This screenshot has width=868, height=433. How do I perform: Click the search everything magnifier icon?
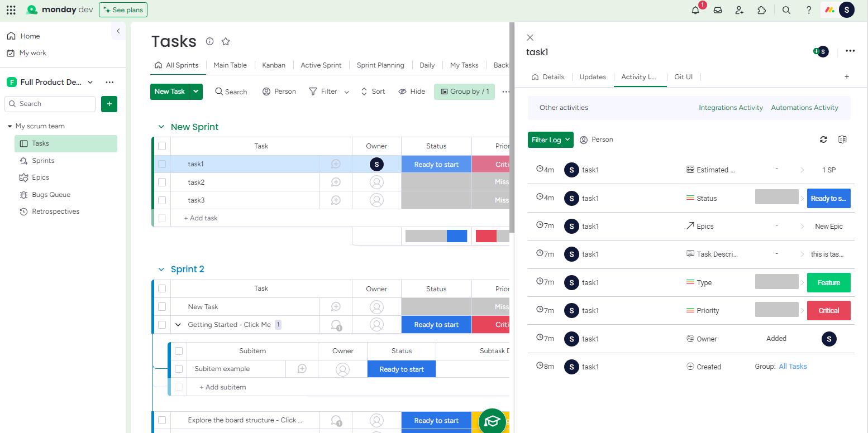[x=786, y=10]
